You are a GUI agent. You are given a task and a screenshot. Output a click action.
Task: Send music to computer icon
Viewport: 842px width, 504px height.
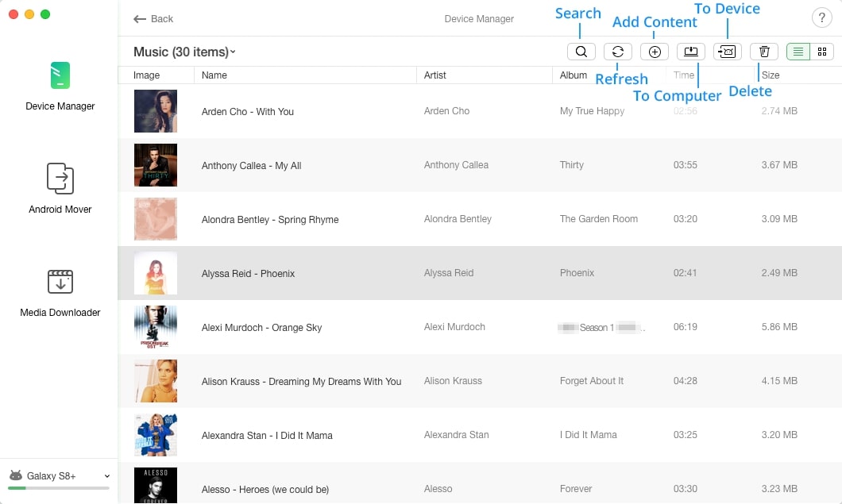pos(690,52)
